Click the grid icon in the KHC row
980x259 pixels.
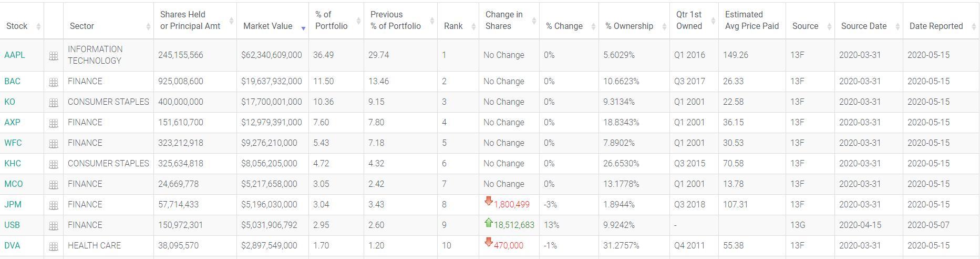[x=54, y=164]
